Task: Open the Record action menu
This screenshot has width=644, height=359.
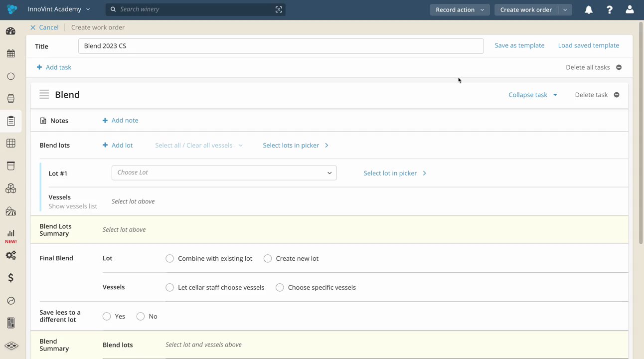Action: 459,9
